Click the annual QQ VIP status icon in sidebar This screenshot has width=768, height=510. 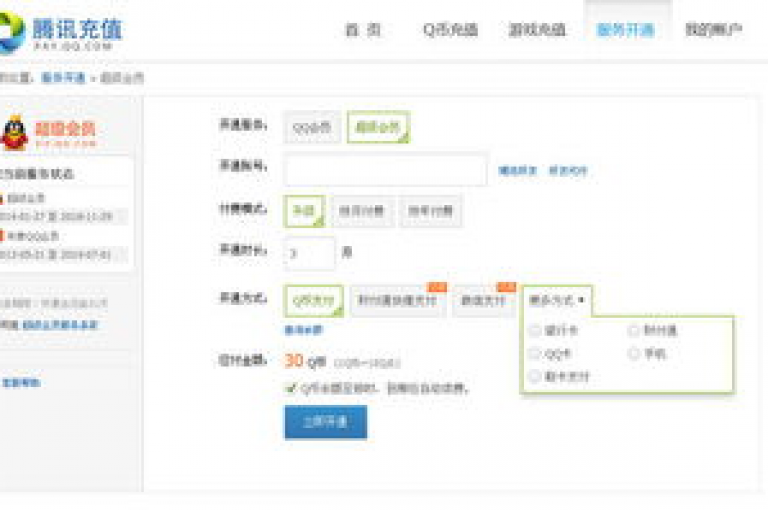[1, 236]
